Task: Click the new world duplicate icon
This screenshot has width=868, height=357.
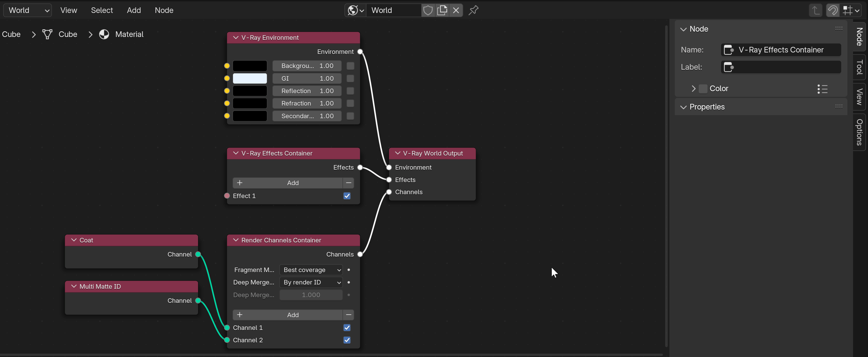Action: coord(442,10)
